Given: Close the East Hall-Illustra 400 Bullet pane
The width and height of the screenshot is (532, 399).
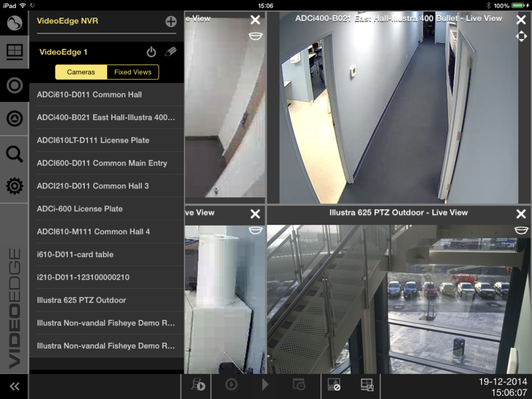Looking at the screenshot, I should [521, 20].
